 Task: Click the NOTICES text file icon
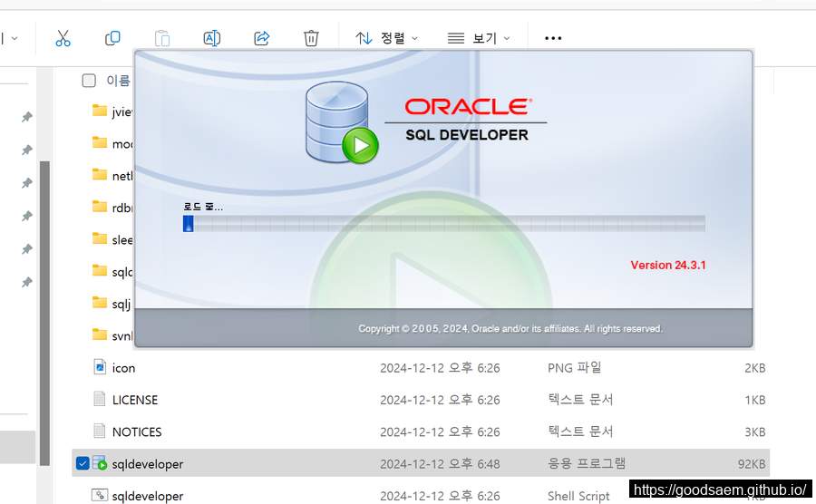[100, 431]
